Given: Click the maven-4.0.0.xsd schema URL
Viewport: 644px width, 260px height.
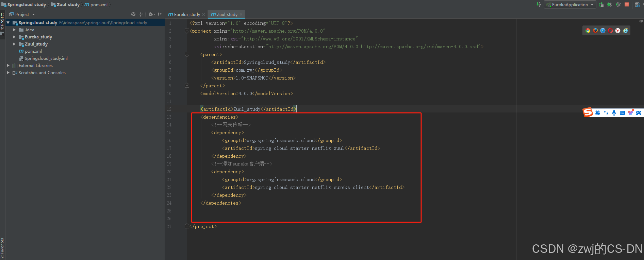Looking at the screenshot, I should [x=419, y=47].
